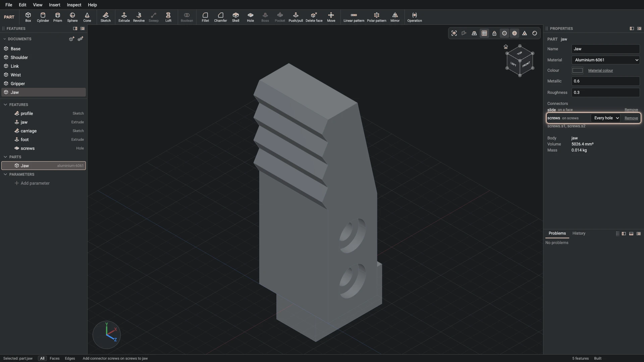Open the Insert menu

55,5
